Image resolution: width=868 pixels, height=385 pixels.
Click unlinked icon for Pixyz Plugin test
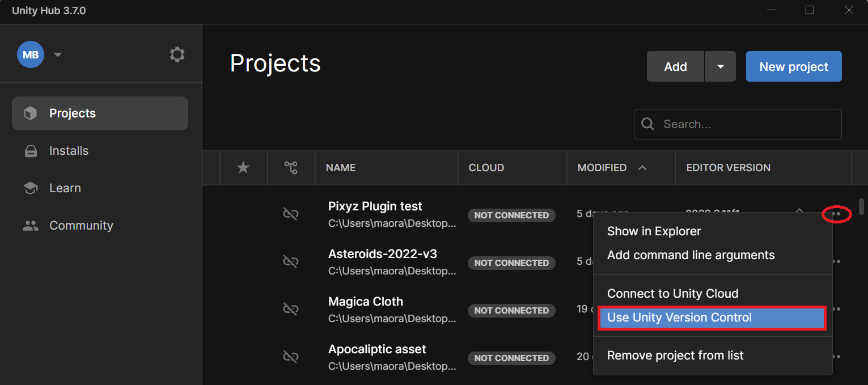point(291,214)
